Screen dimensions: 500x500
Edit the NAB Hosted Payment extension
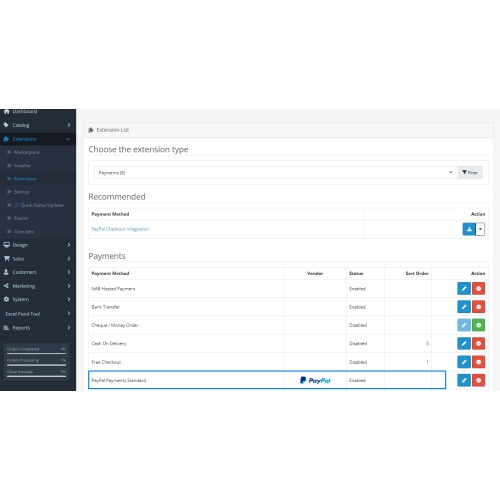(x=464, y=289)
